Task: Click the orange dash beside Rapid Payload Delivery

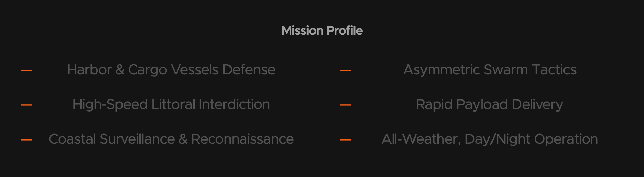Action: point(345,105)
